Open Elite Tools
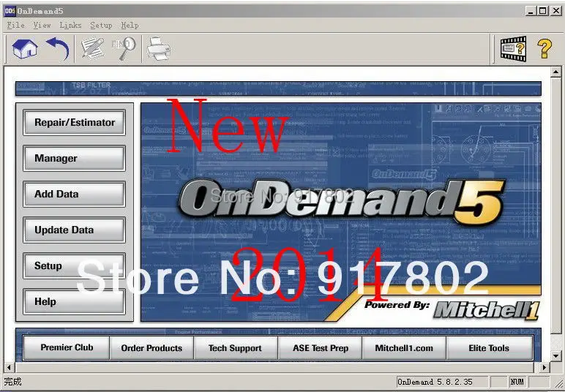The height and width of the screenshot is (392, 565). tap(489, 347)
